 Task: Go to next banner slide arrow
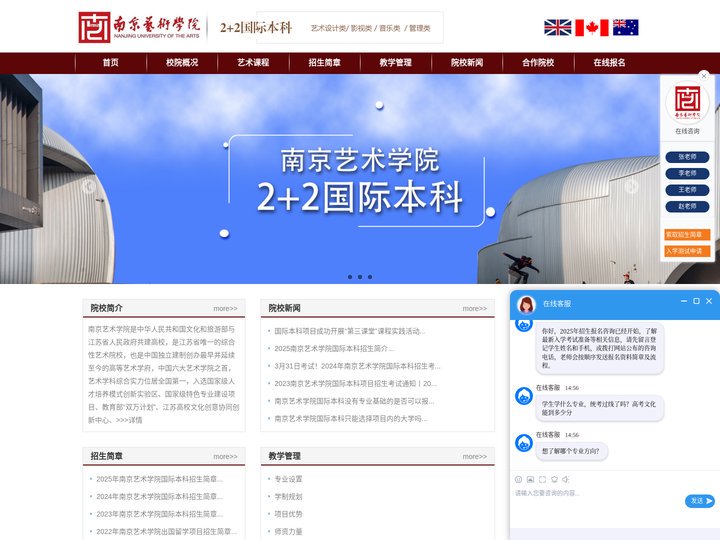(x=631, y=186)
